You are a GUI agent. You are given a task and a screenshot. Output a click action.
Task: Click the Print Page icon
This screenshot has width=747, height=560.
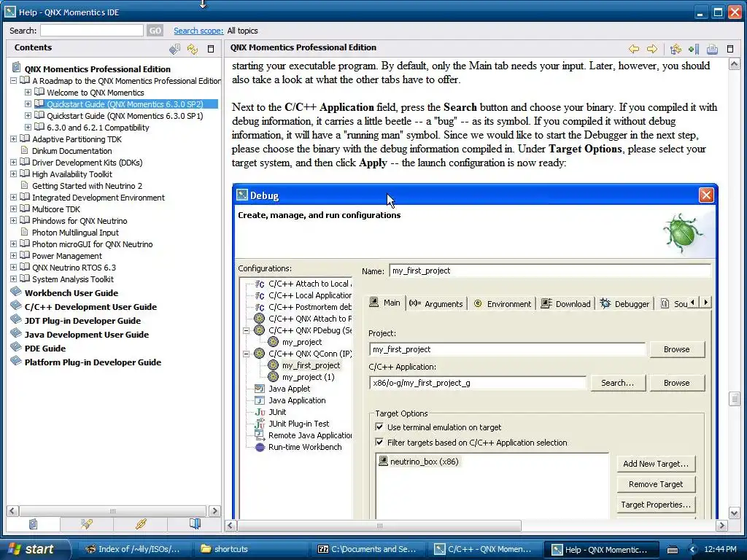pyautogui.click(x=712, y=49)
